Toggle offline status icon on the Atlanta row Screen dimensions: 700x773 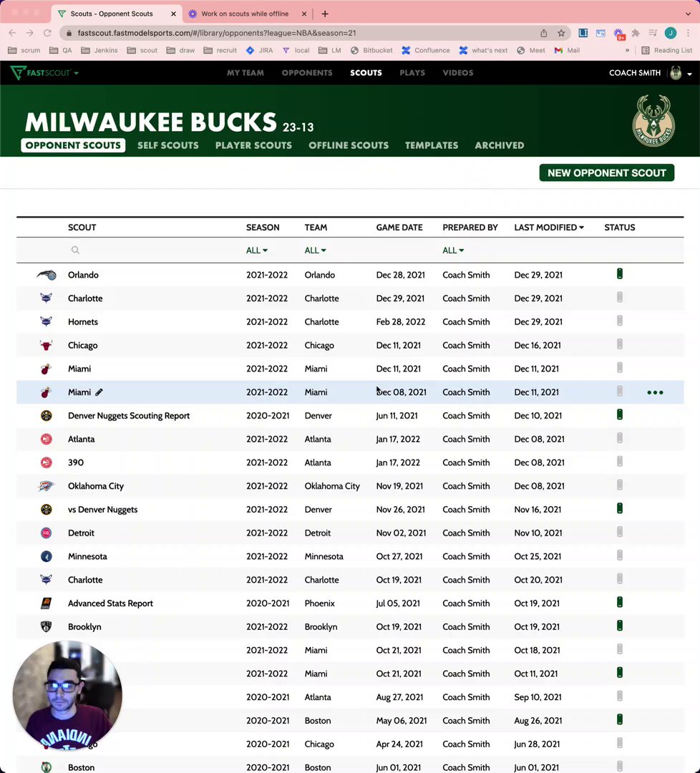click(x=620, y=438)
